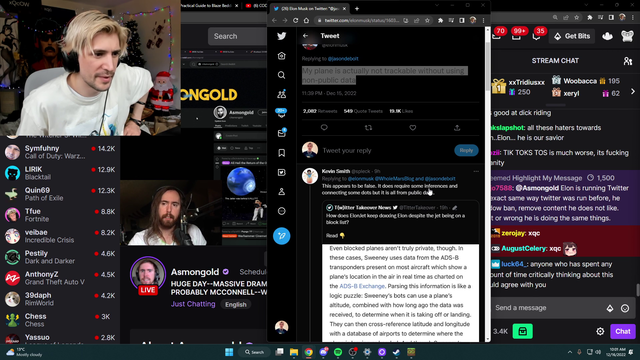The width and height of the screenshot is (640, 360).
Task: Expand gift leaderboard with right chevron
Action: [633, 91]
